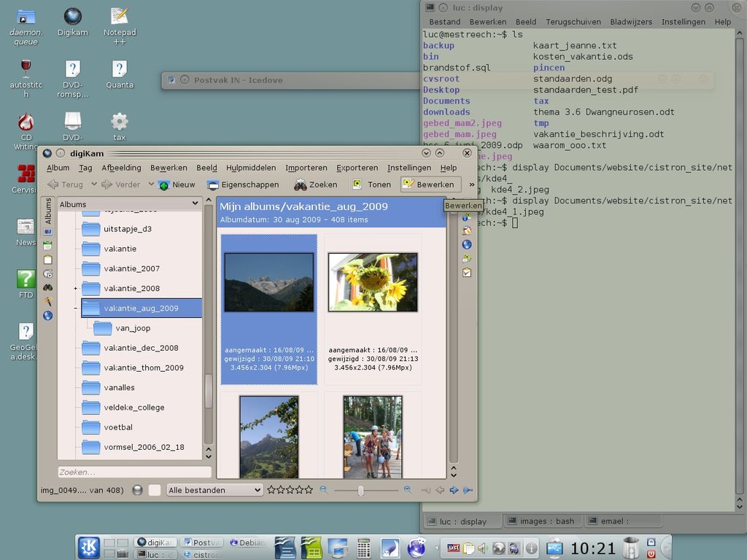The image size is (747, 560).
Task: Open Terugschuiven menu in the terminal window
Action: 573,22
